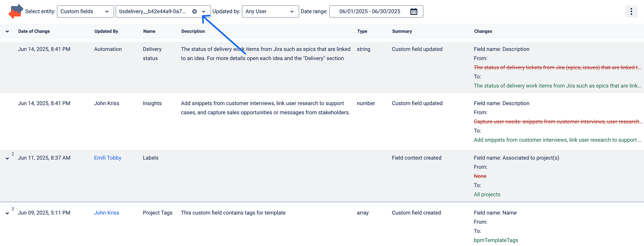
Task: Expand the custom field selector chevron
Action: pyautogui.click(x=204, y=11)
